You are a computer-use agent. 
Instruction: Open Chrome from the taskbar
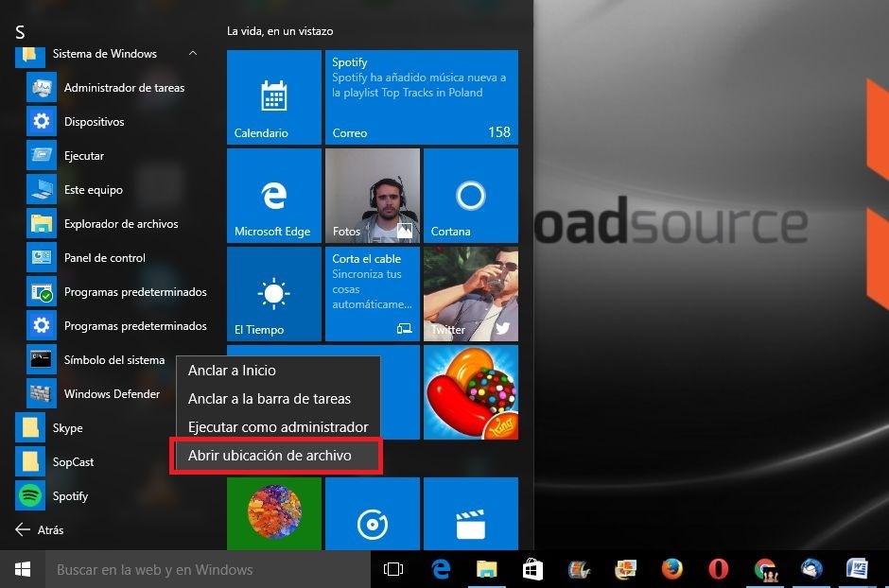(x=765, y=569)
